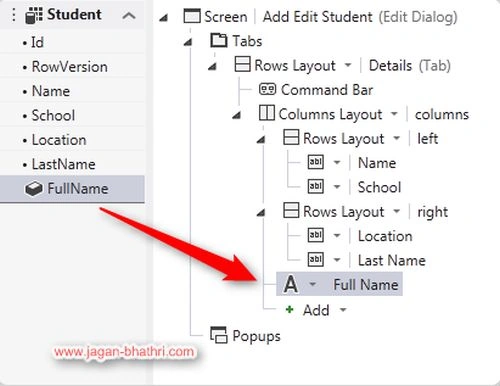Click the text box icon beside Last Name
The height and width of the screenshot is (386, 500).
(315, 260)
